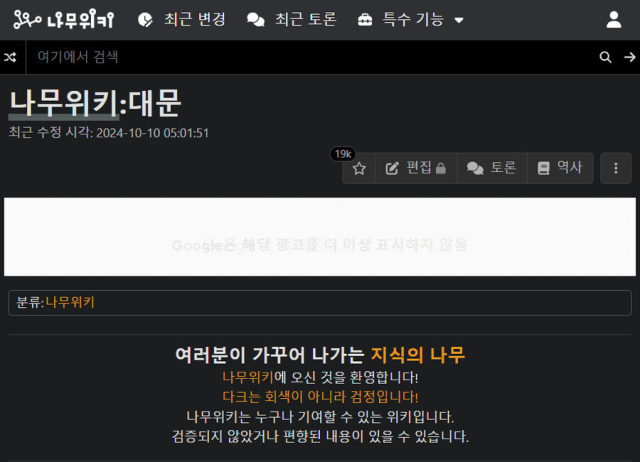Star this document with the favorite icon

pyautogui.click(x=359, y=168)
